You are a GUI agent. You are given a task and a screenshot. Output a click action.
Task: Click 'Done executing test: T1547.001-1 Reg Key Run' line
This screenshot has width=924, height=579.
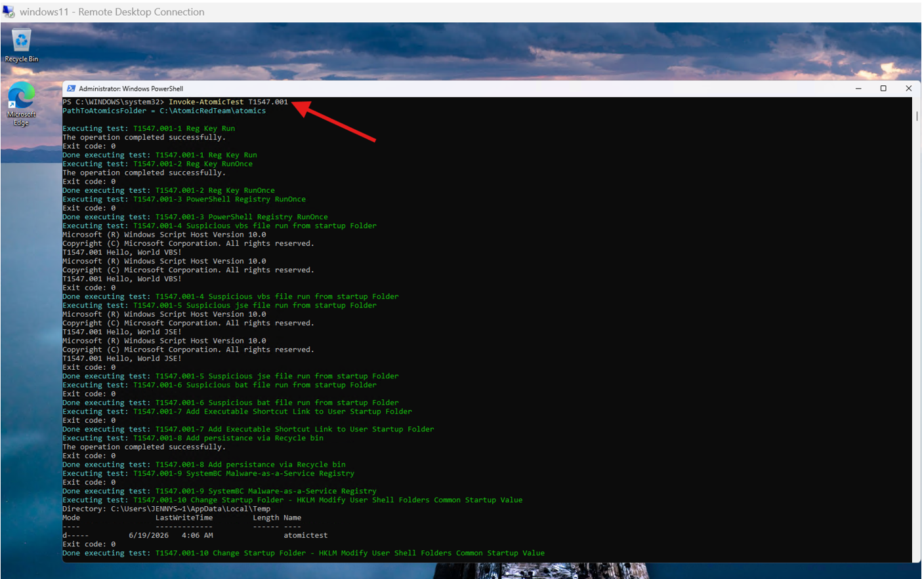(x=159, y=155)
